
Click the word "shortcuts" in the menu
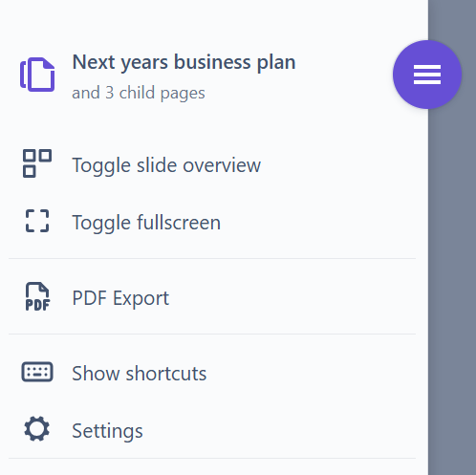pos(166,374)
